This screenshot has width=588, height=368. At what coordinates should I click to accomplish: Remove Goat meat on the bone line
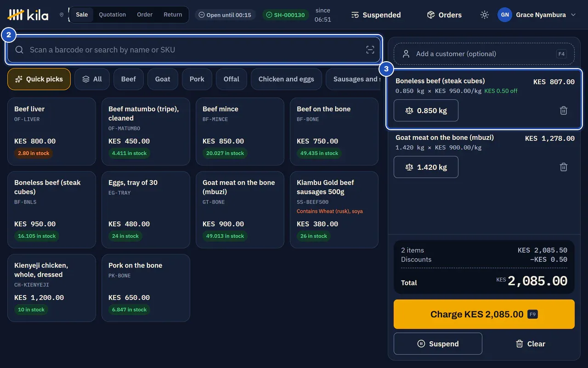click(x=564, y=167)
